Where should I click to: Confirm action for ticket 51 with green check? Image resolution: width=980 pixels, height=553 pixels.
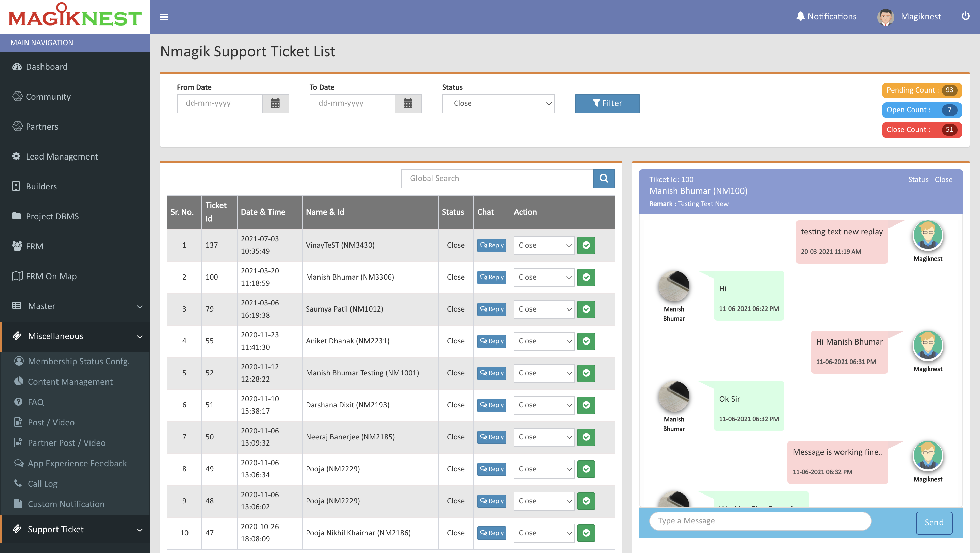tap(586, 405)
